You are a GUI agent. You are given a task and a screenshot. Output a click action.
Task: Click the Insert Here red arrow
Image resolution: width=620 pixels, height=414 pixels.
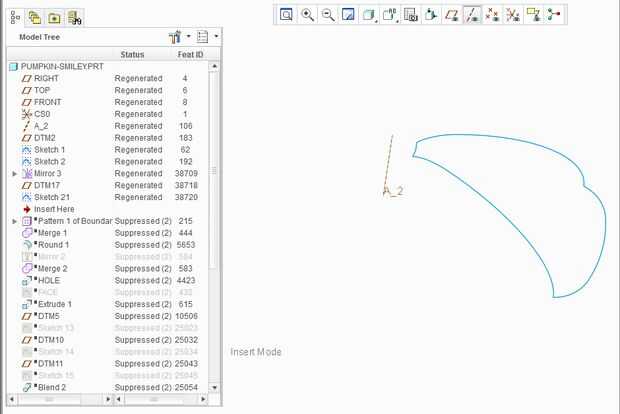point(27,209)
